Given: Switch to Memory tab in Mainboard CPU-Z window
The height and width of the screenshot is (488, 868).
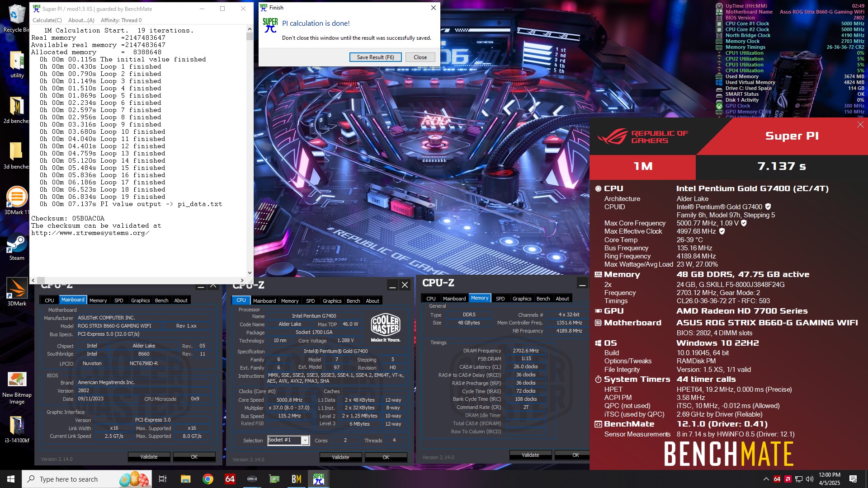Looking at the screenshot, I should 98,300.
